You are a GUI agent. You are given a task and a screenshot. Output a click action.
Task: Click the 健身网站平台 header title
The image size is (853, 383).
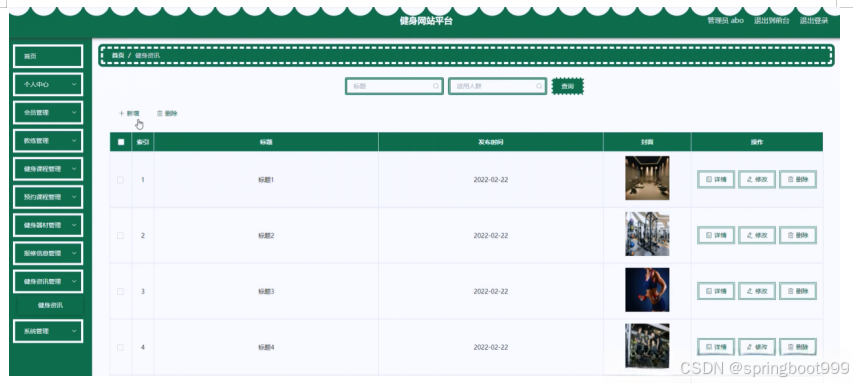pos(426,21)
